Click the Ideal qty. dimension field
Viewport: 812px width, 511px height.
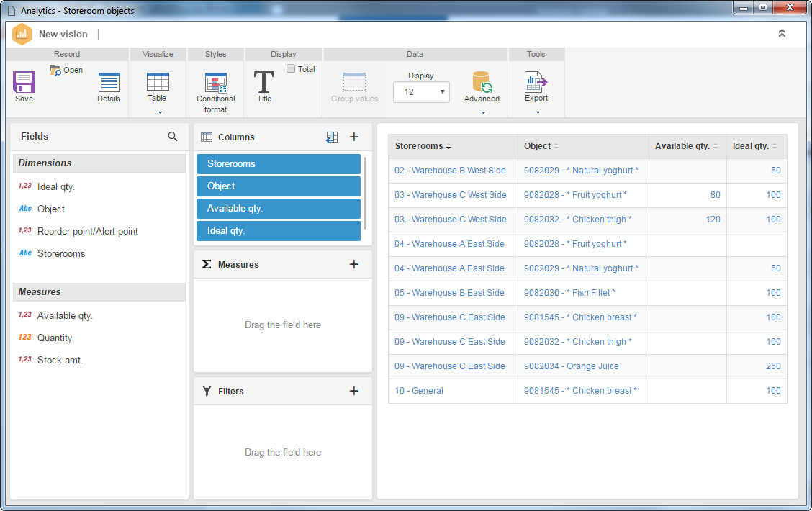[56, 187]
